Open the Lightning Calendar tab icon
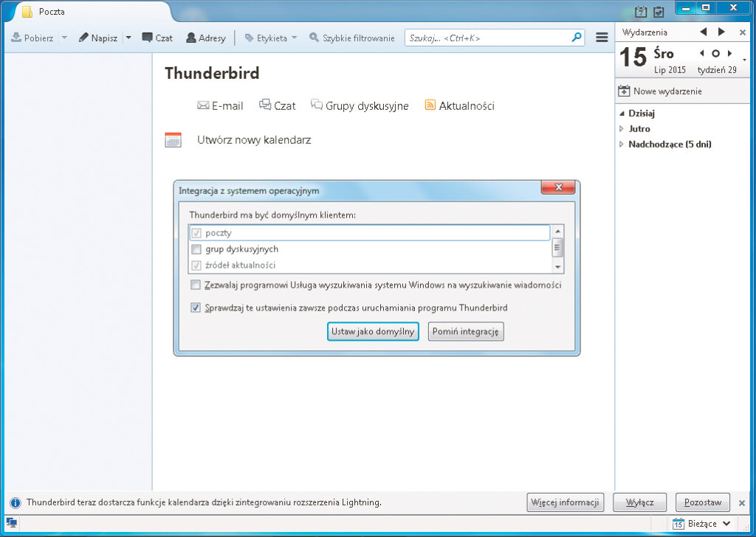The width and height of the screenshot is (756, 537). [x=639, y=12]
